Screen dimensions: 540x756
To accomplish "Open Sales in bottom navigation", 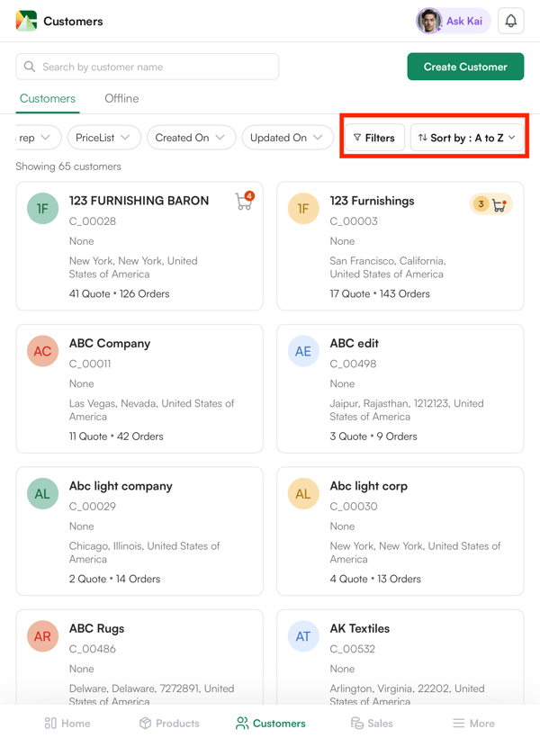I will coord(372,723).
